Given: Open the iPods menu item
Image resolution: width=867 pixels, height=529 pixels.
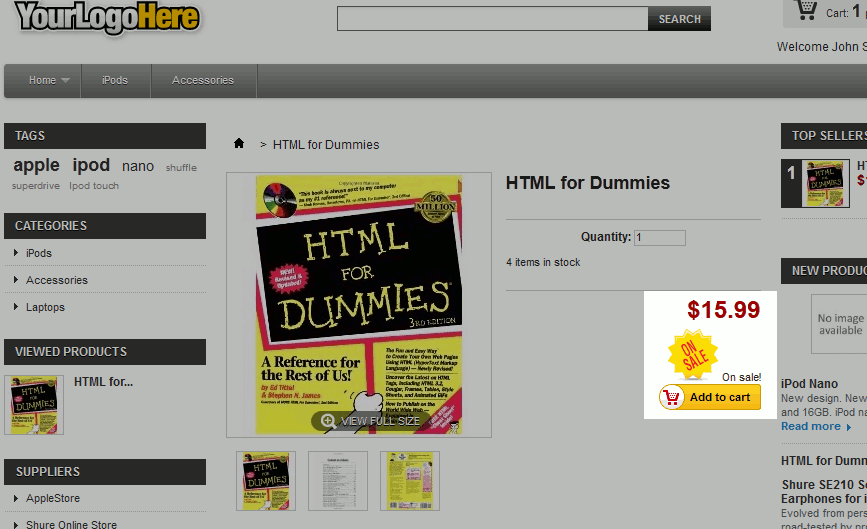Looking at the screenshot, I should 115,81.
